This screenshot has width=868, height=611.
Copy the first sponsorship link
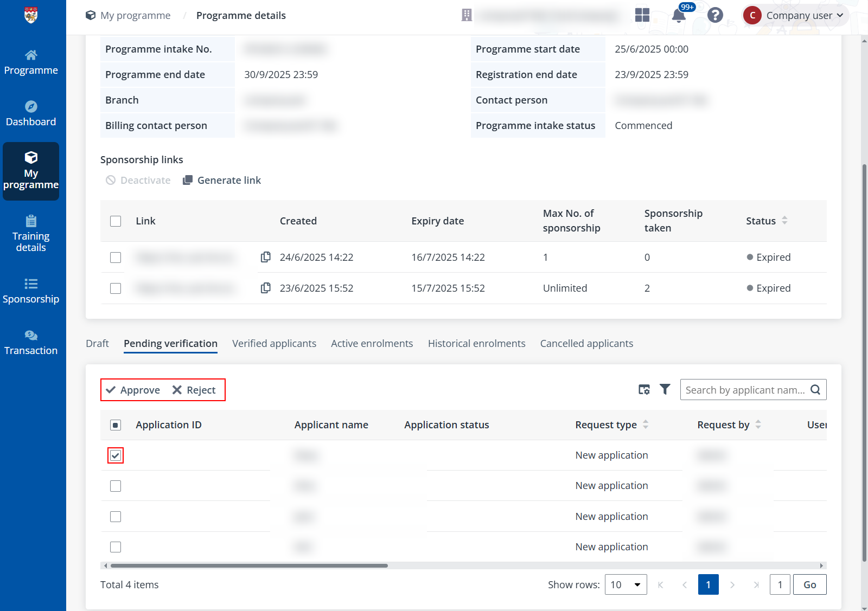[x=265, y=257]
